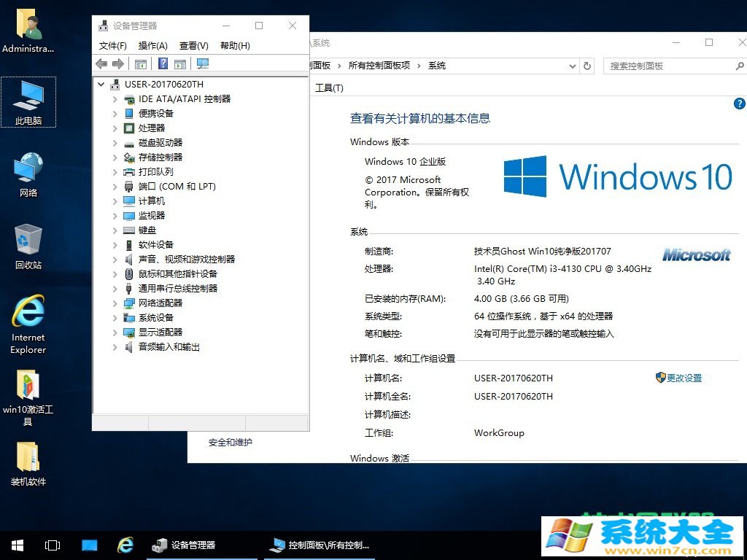Expand the 显示适配器 display adapters node

[x=115, y=332]
